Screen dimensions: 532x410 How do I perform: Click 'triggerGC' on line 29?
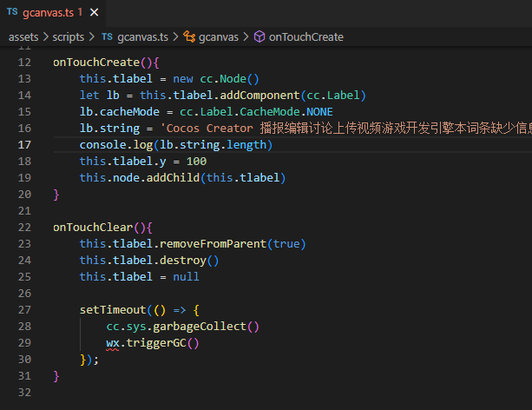tap(156, 343)
